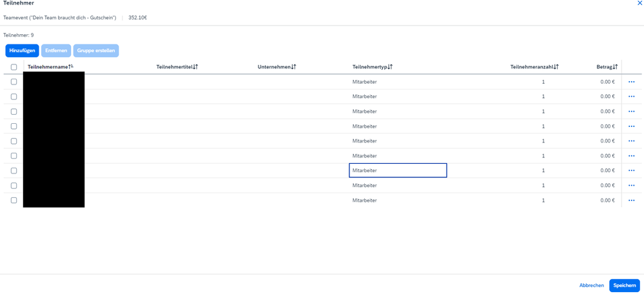Viewport: 644px width, 294px height.
Task: Select the Mitarbeiter cell in the first row
Action: click(365, 82)
